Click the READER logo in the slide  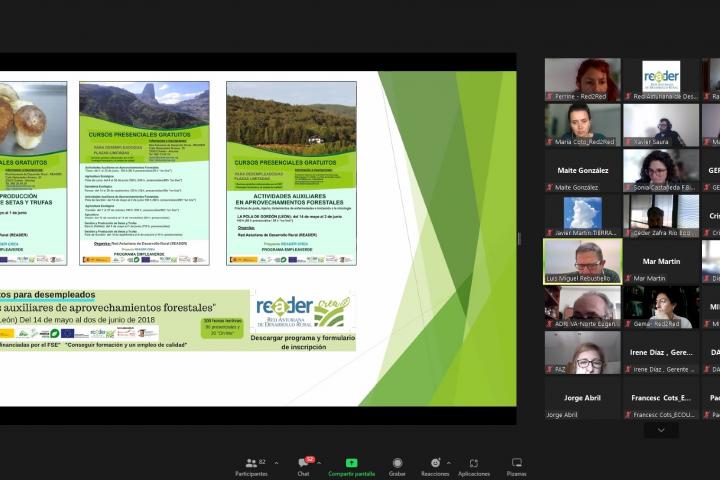[x=302, y=311]
